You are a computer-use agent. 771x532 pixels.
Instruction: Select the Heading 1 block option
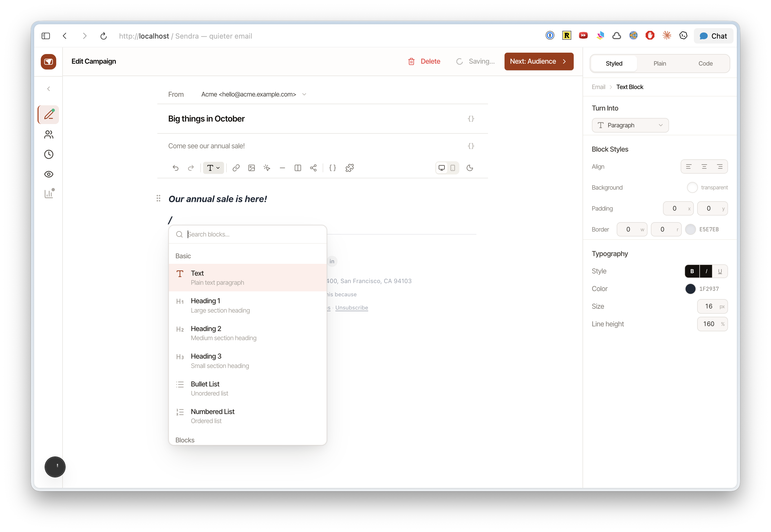(247, 305)
